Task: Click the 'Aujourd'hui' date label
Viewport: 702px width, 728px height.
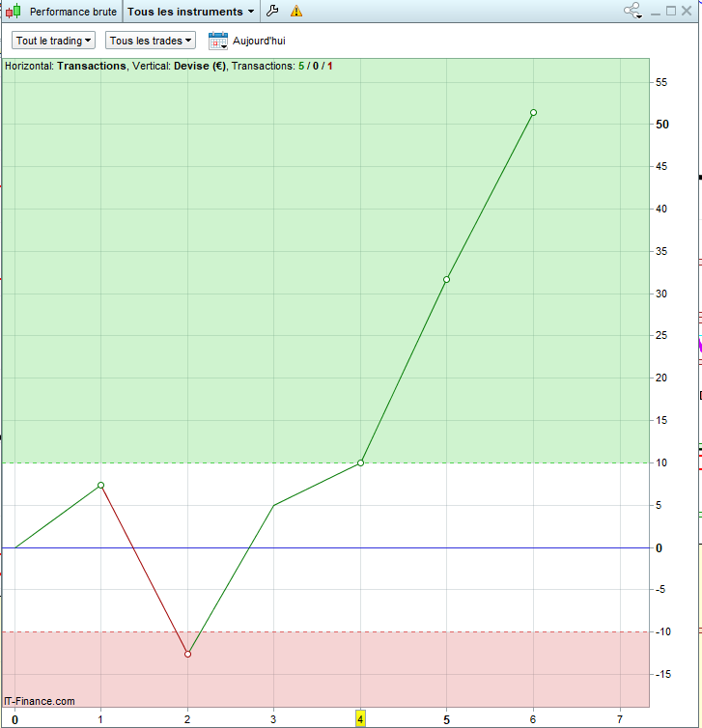Action: tap(259, 41)
